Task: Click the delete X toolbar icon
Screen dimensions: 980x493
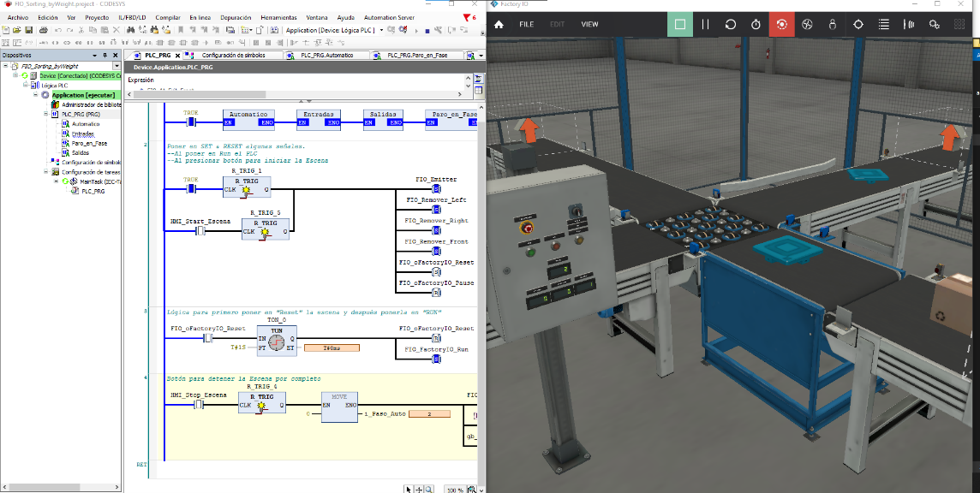Action: click(x=116, y=30)
